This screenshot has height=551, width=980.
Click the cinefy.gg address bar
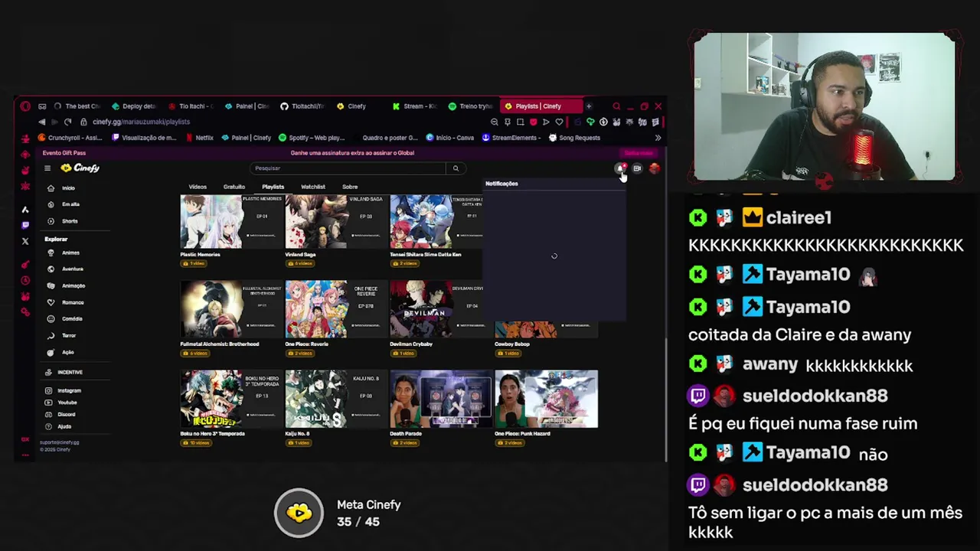(x=141, y=122)
